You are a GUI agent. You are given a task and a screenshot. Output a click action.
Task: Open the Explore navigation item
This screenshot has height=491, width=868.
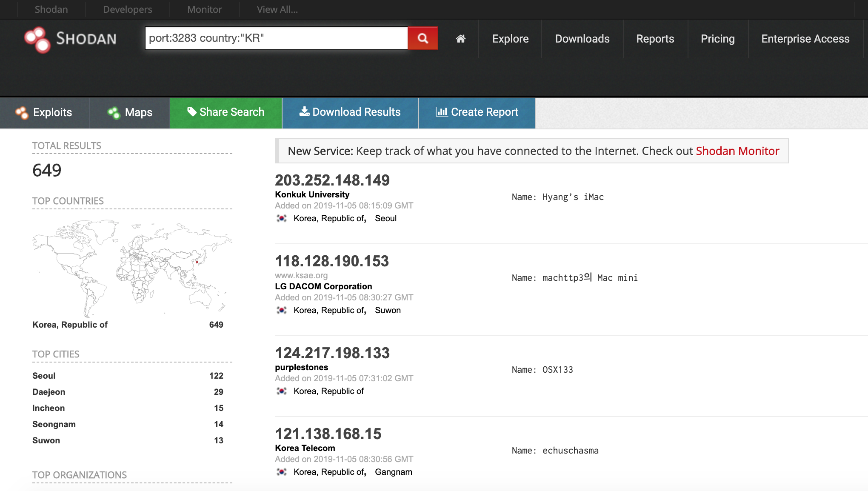pos(510,39)
